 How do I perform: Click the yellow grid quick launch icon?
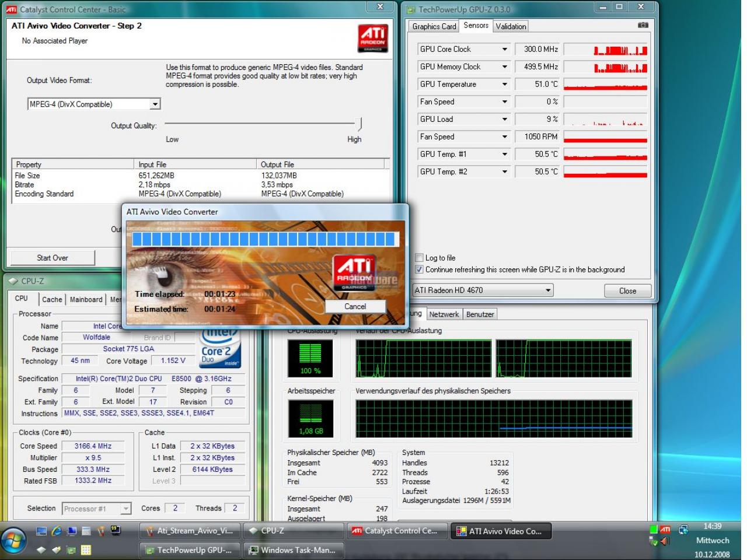pos(86,549)
